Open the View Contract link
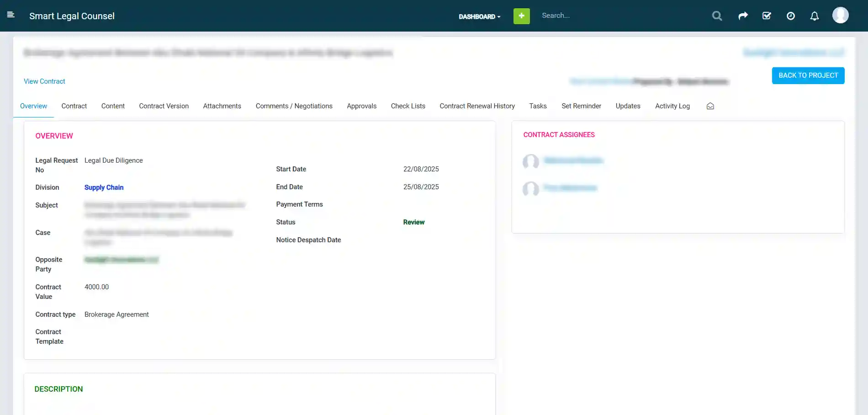The image size is (868, 415). (x=44, y=81)
